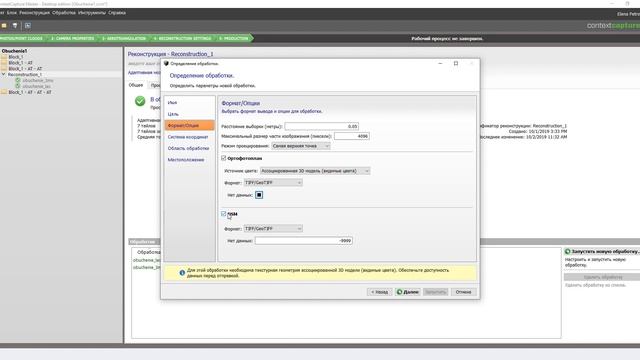Click the Назад button
640x360 pixels.
[380, 292]
